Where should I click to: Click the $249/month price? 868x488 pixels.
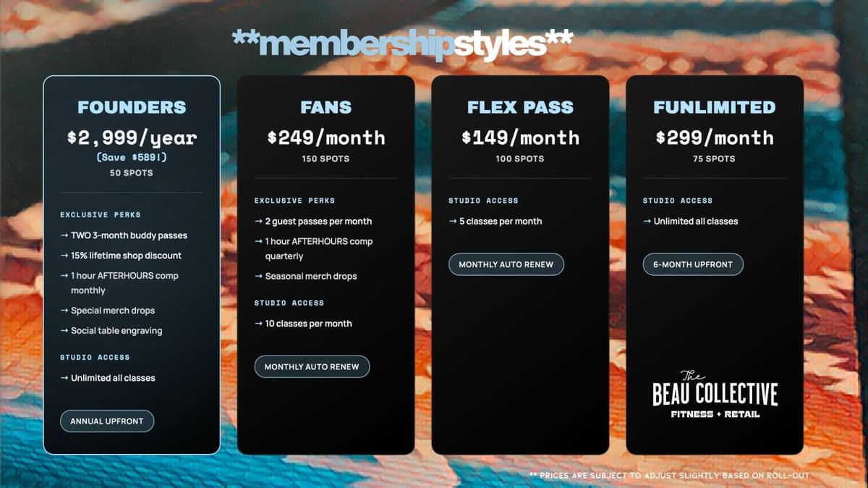pos(326,138)
